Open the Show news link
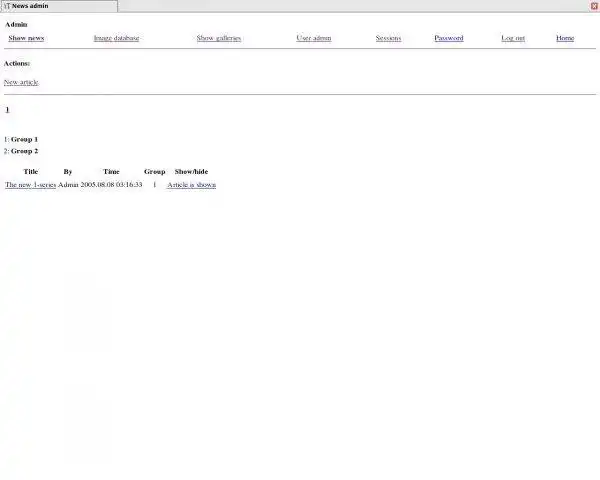Screen dimensions: 600x480 tap(26, 38)
